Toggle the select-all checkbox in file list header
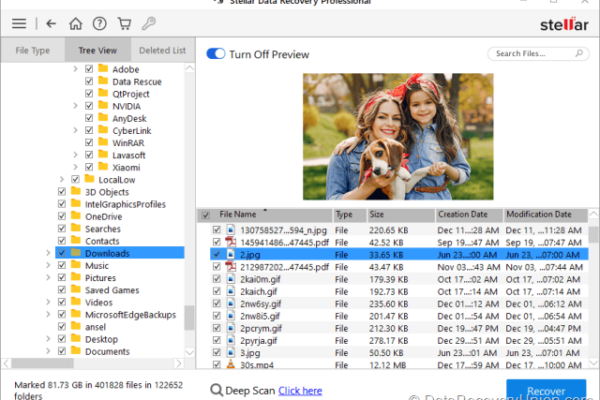 coord(206,215)
